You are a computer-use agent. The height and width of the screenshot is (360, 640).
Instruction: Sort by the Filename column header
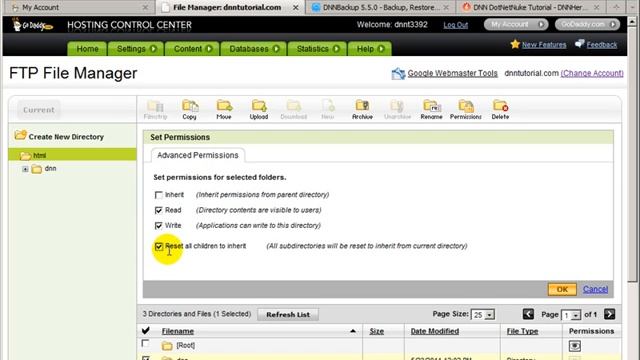(x=178, y=331)
